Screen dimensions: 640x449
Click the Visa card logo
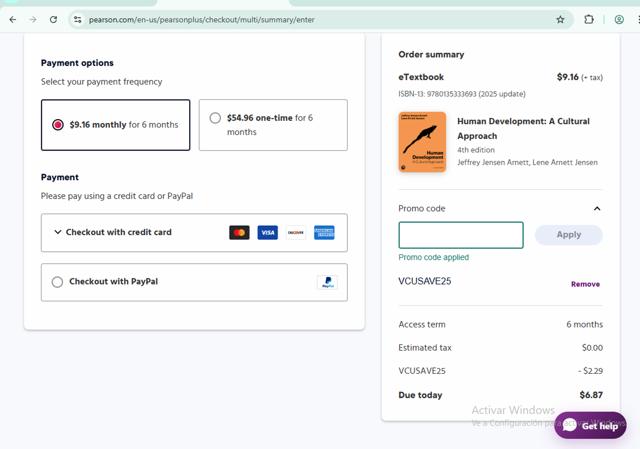point(267,233)
